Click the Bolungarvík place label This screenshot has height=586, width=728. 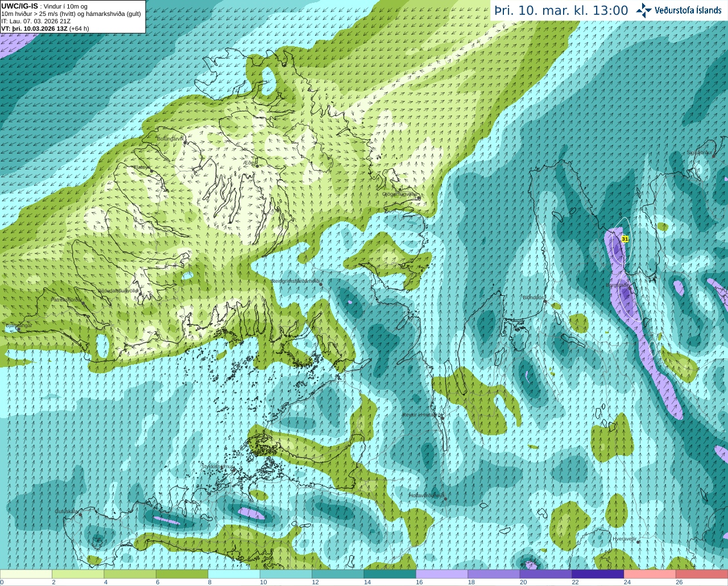coord(171,138)
